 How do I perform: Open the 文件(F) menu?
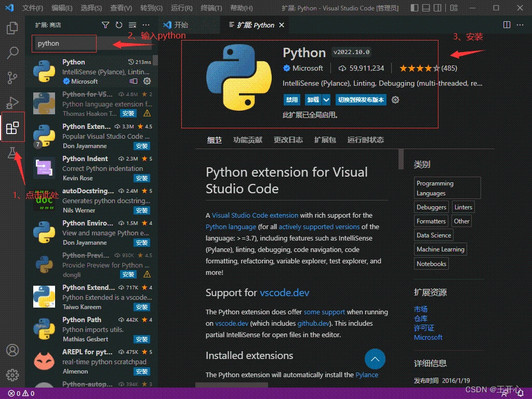tap(33, 8)
